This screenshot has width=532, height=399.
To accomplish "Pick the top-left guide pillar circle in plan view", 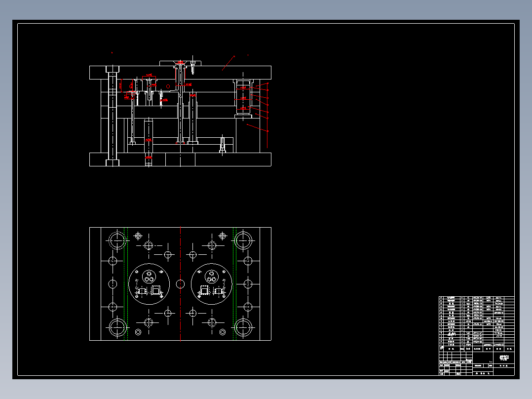I will pos(117,240).
